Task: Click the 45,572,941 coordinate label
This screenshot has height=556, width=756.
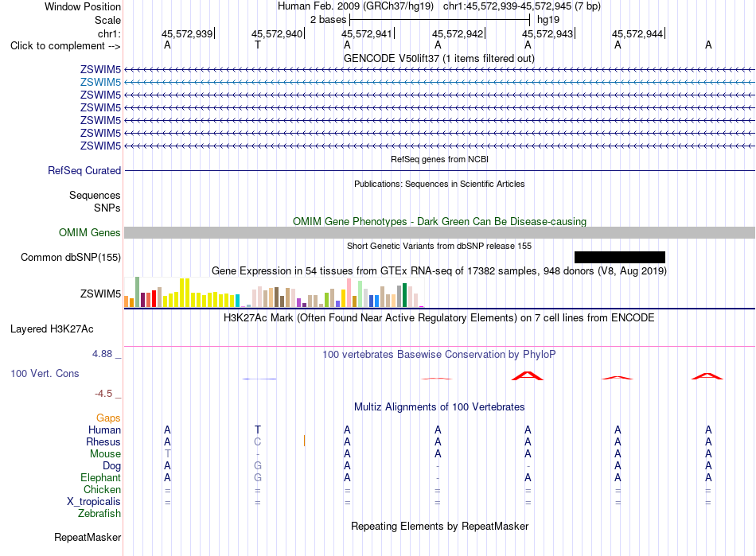Action: click(367, 33)
